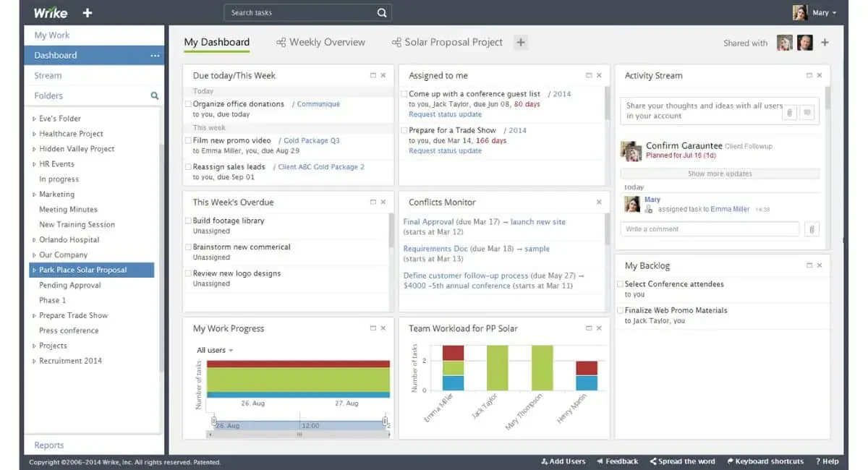
Task: Click Show more updates button
Action: click(720, 174)
